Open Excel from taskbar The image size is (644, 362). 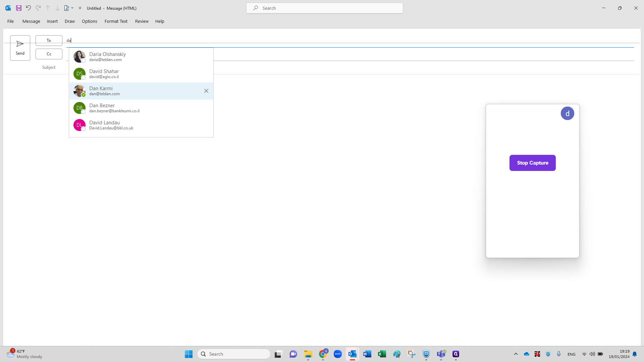(x=382, y=354)
